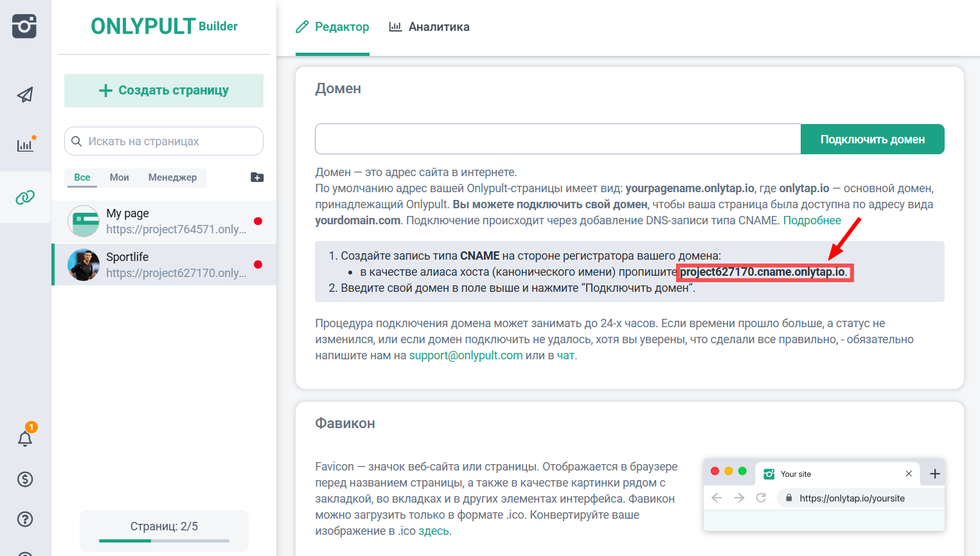This screenshot has width=980, height=556.
Task: Open notifications bell icon
Action: click(x=25, y=439)
